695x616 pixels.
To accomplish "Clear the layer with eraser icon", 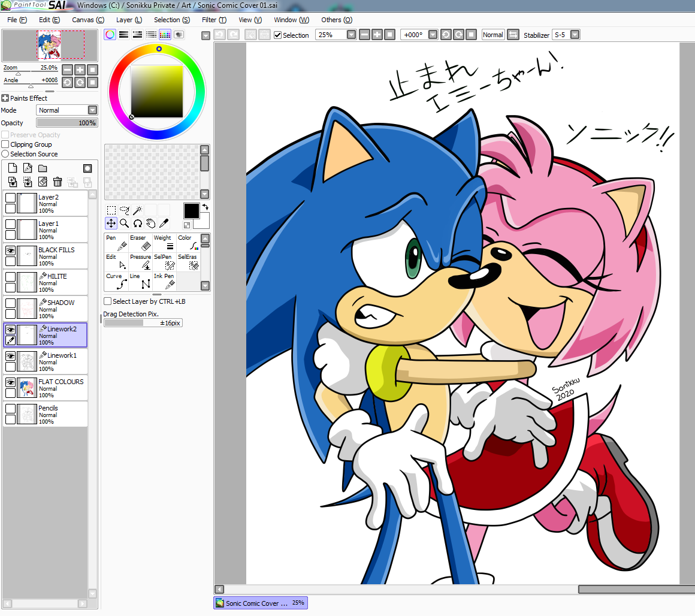I will point(43,182).
